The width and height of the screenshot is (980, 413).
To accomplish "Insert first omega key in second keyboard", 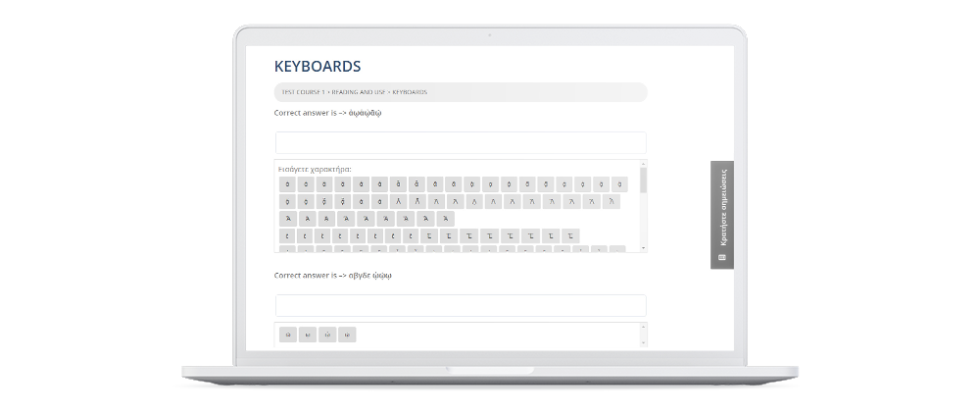I will tap(287, 335).
